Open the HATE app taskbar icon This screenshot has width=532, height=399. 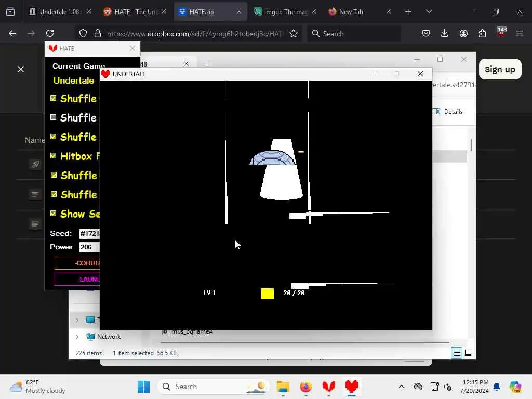click(x=329, y=387)
